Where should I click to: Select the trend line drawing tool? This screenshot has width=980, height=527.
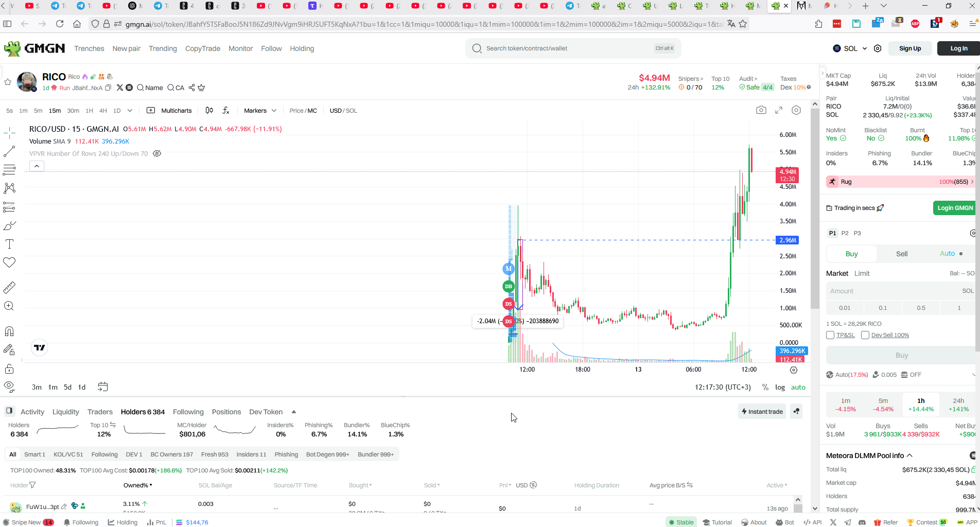coord(9,151)
